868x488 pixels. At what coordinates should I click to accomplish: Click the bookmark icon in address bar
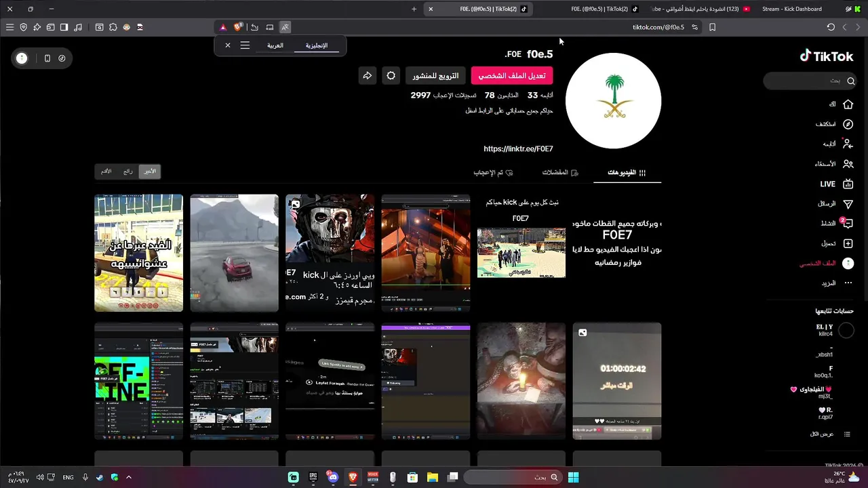click(x=712, y=27)
